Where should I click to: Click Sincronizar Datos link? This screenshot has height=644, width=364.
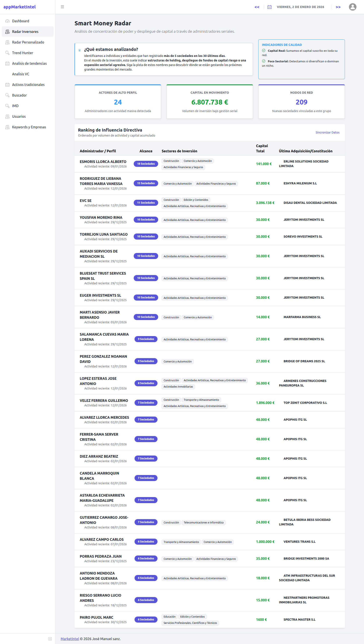(x=327, y=132)
